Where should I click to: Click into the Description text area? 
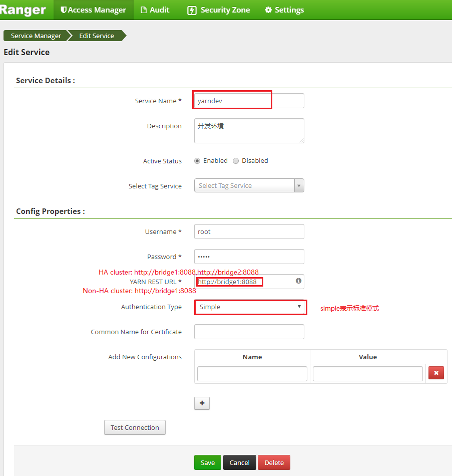pyautogui.click(x=249, y=131)
